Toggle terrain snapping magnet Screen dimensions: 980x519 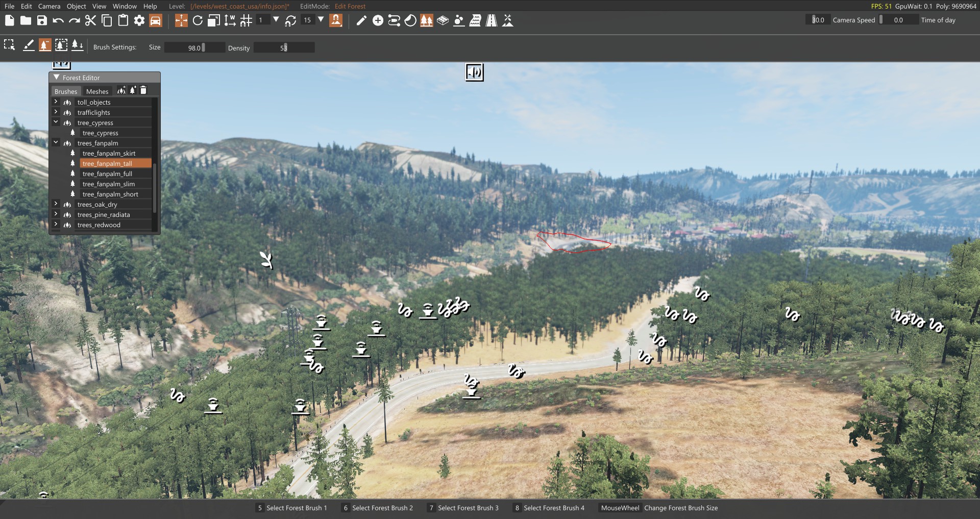(336, 20)
